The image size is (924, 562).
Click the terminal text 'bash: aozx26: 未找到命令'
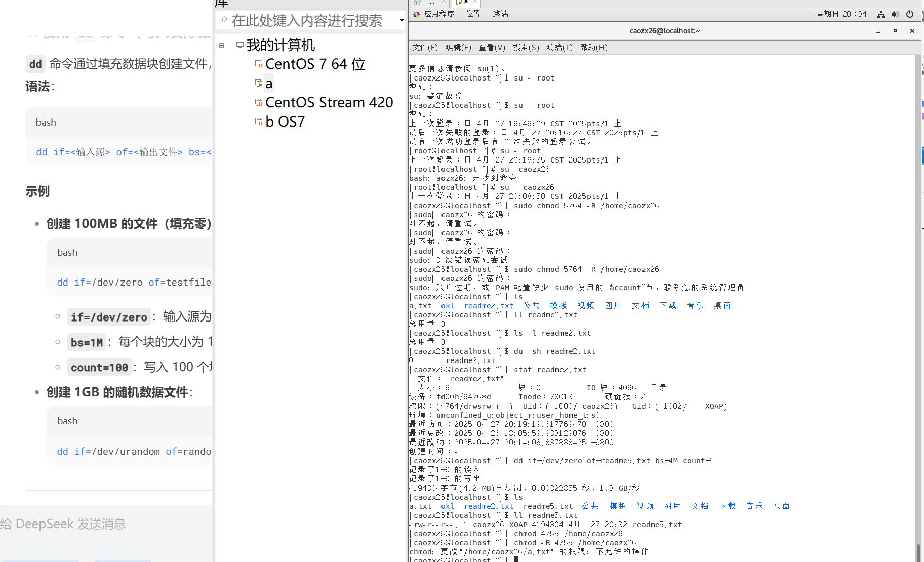(x=463, y=178)
